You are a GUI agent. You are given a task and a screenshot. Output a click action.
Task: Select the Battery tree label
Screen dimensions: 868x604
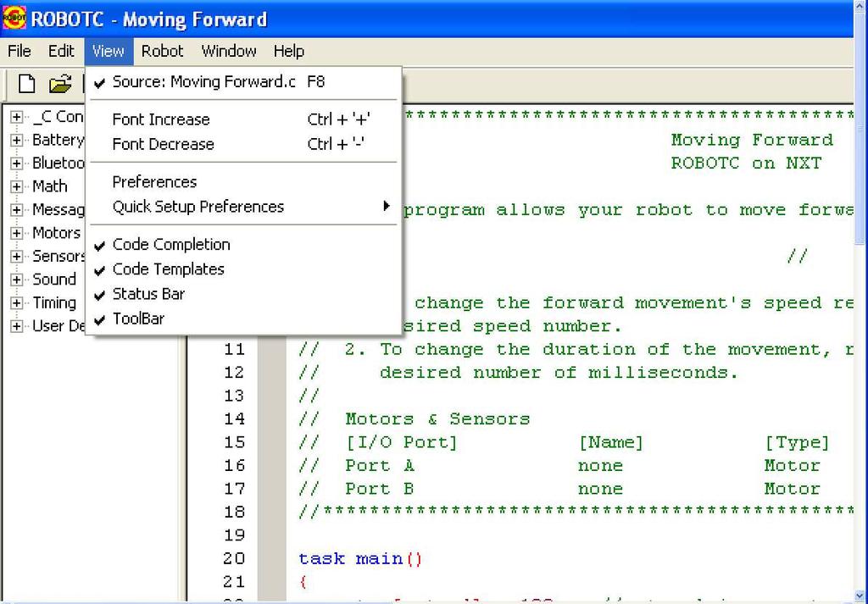tap(58, 140)
